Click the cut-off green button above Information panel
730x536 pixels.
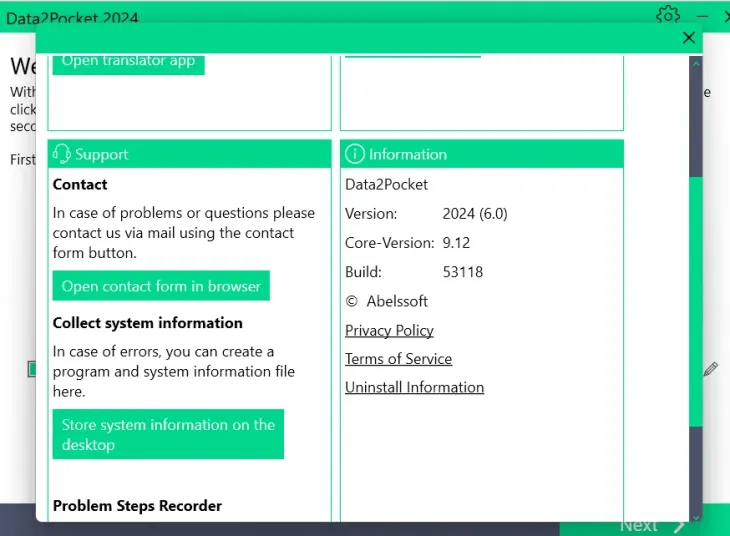click(x=412, y=55)
